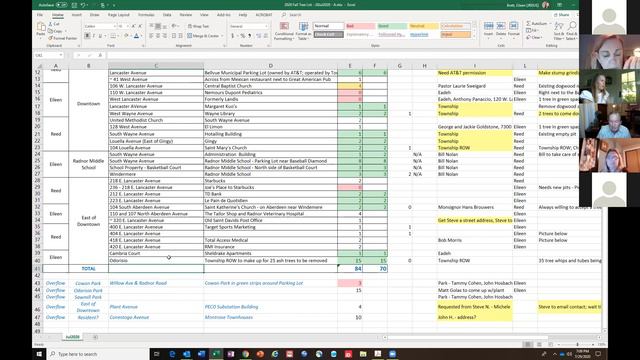Click the Share button
The image size is (640, 360).
pyautogui.click(x=562, y=15)
